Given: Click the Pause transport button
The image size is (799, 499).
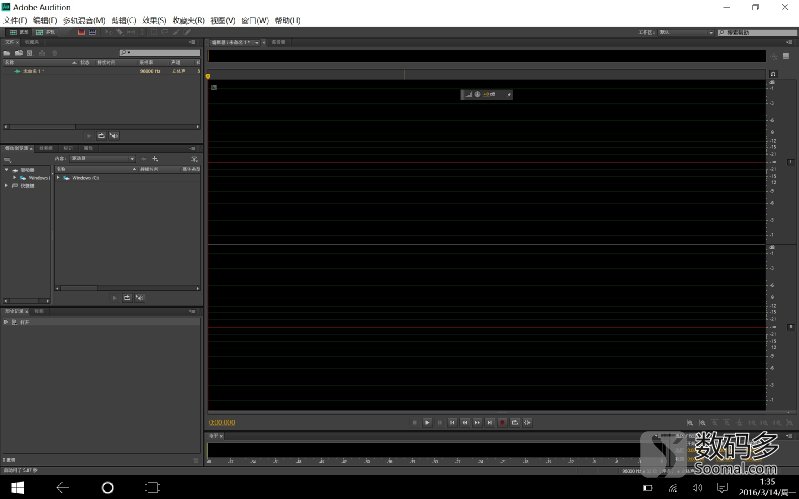Looking at the screenshot, I should pyautogui.click(x=440, y=423).
